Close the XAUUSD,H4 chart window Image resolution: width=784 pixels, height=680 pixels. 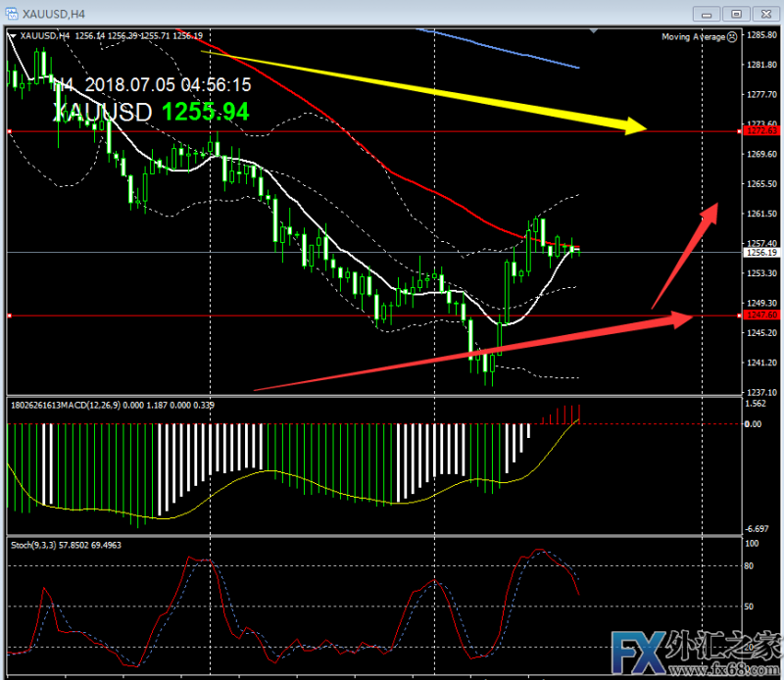click(766, 14)
